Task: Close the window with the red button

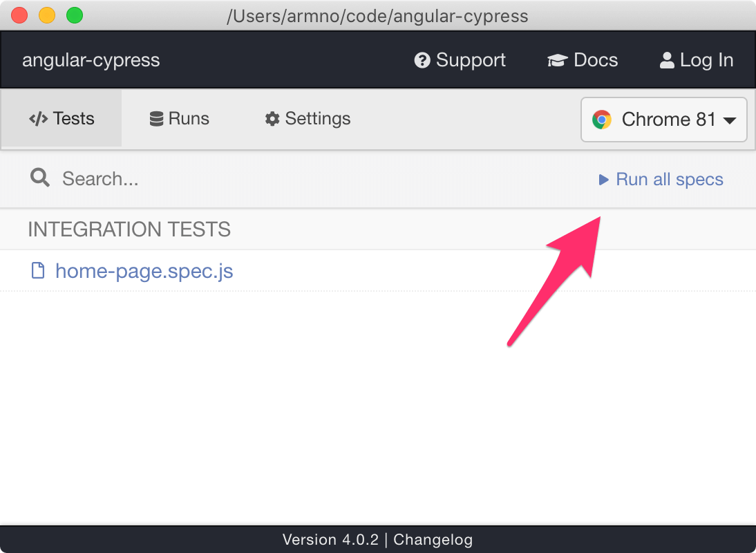Action: click(19, 15)
